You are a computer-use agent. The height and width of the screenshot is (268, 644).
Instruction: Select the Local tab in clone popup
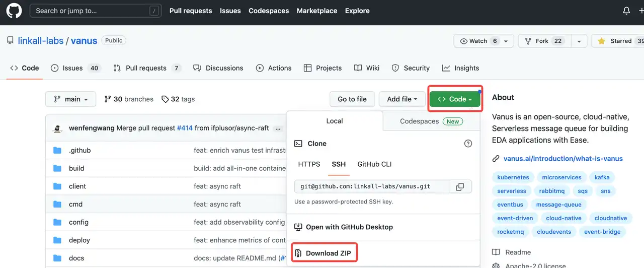pyautogui.click(x=335, y=121)
